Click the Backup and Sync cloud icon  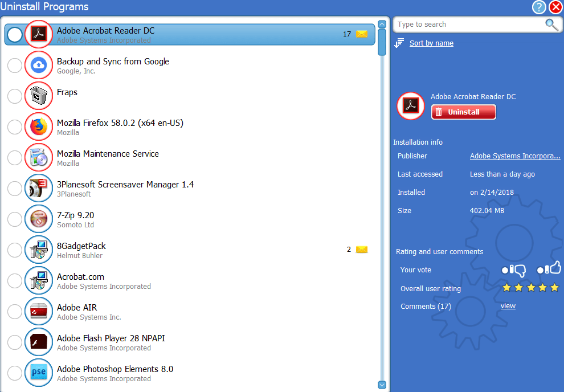click(39, 65)
